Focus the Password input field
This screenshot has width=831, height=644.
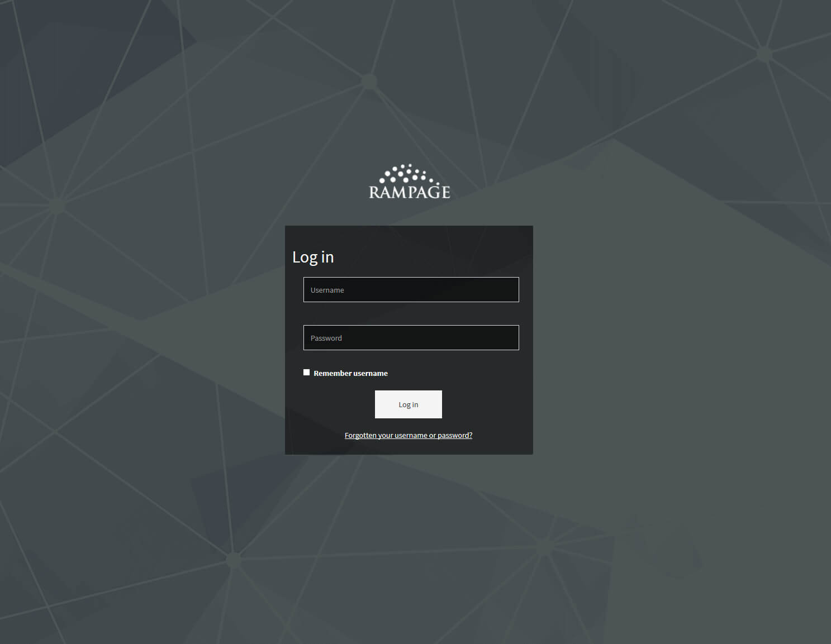coord(411,337)
